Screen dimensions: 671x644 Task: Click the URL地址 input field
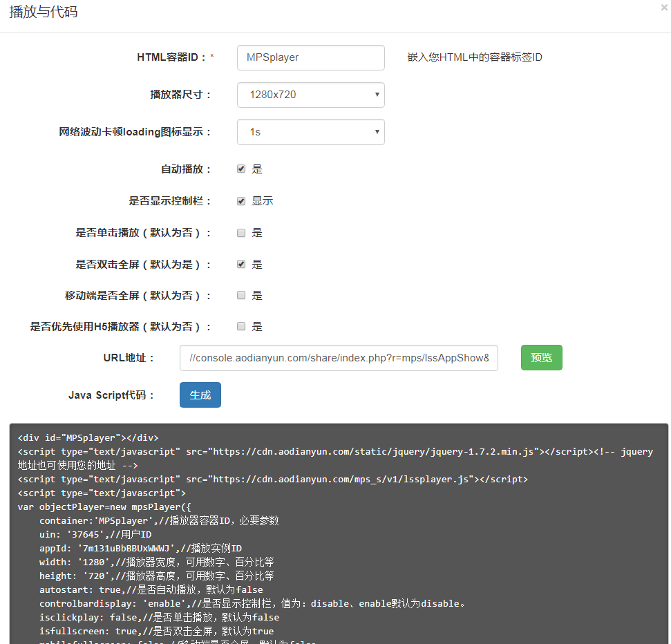(x=339, y=358)
